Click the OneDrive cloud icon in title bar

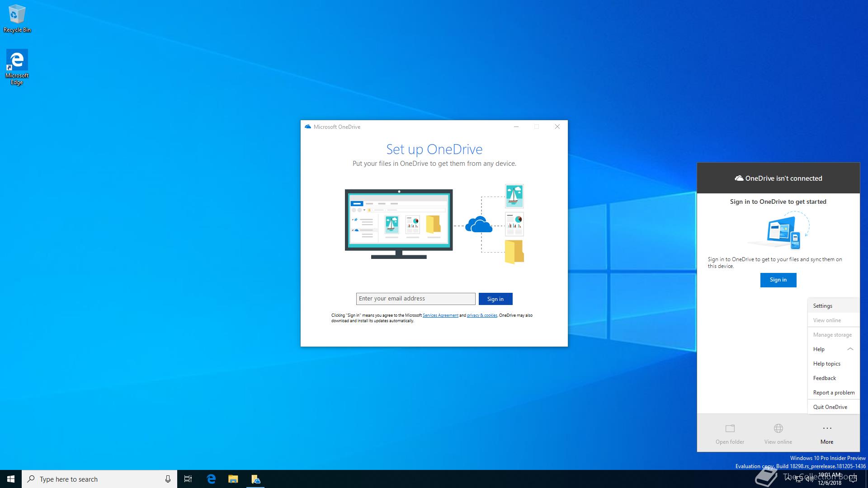308,127
